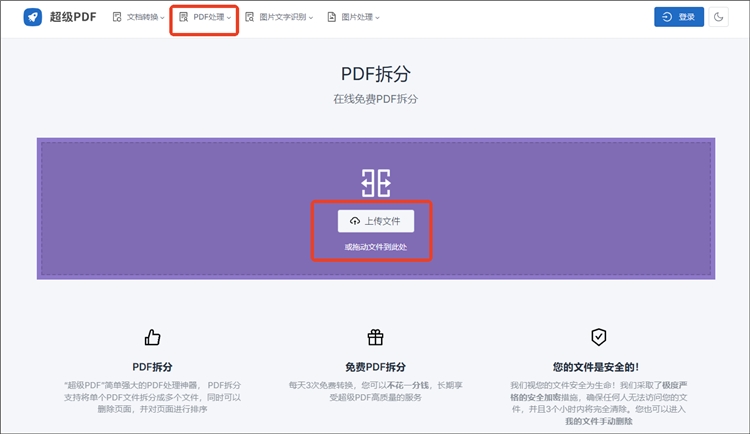Image resolution: width=750 pixels, height=434 pixels.
Task: Click the icon beside 图片处理 in the navbar
Action: 332,17
